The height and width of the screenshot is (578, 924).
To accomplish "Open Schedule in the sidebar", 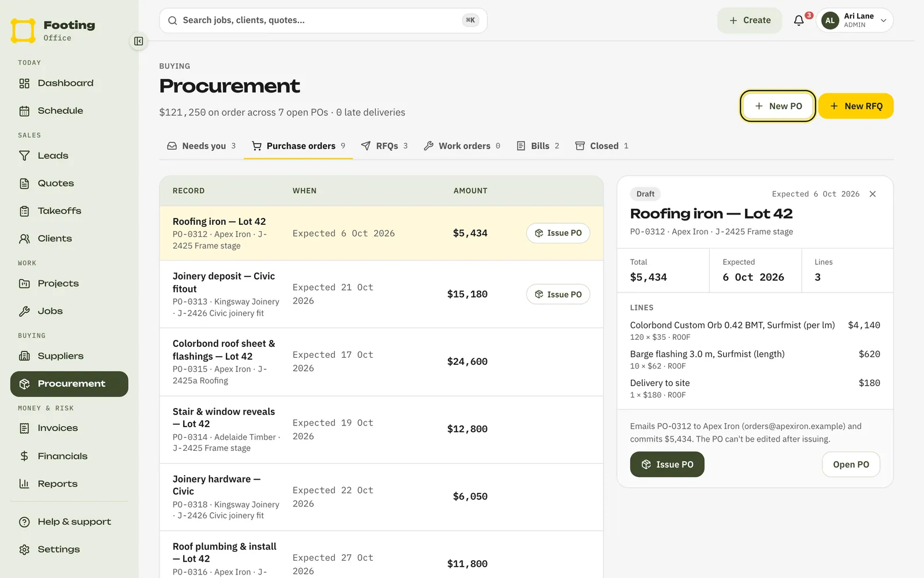I will [x=69, y=111].
